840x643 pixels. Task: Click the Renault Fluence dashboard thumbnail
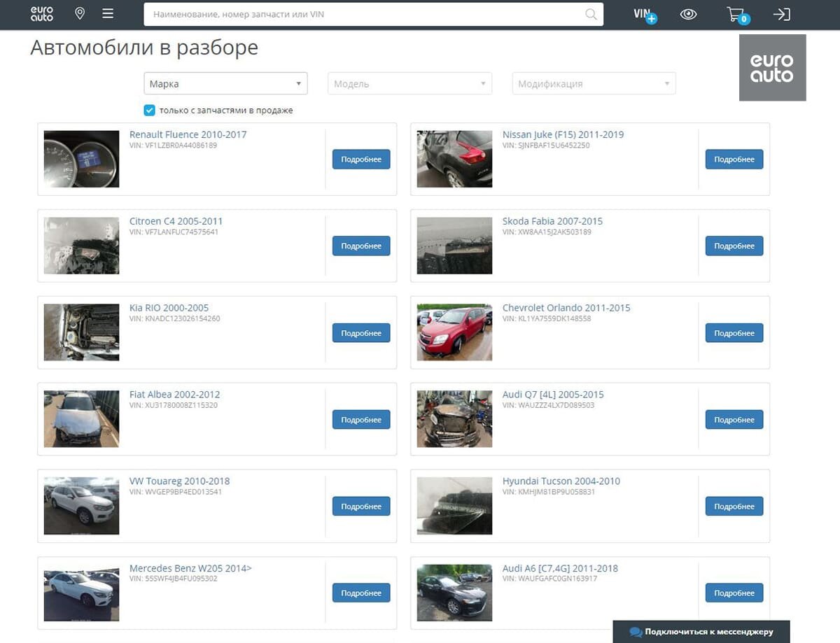[x=81, y=159]
